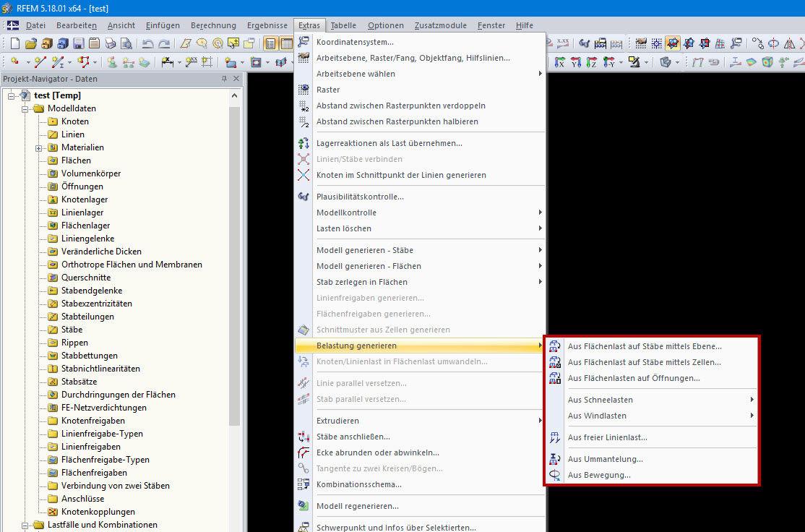The height and width of the screenshot is (532, 805).
Task: Open a file using the folder icon
Action: (29, 43)
